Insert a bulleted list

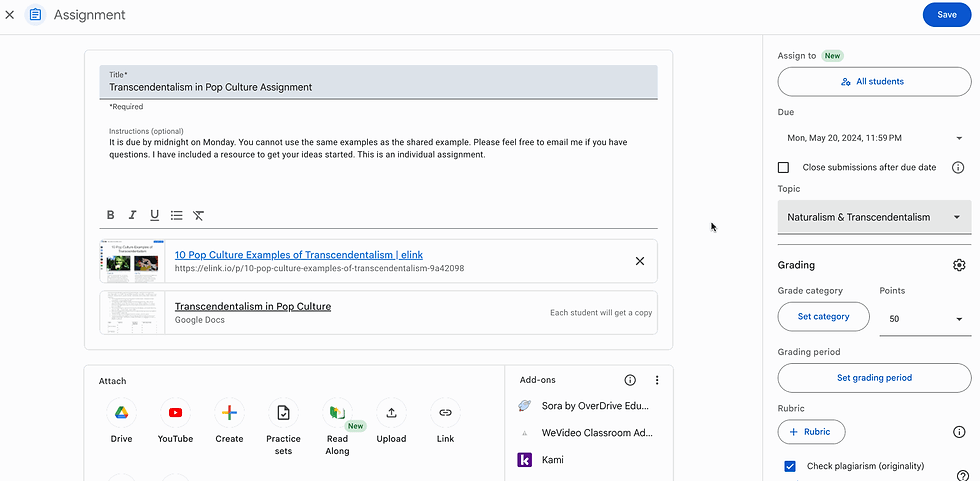tap(177, 215)
